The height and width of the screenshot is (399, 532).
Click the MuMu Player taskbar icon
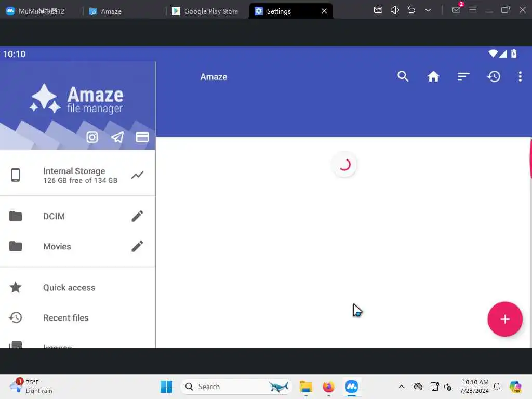(x=352, y=387)
